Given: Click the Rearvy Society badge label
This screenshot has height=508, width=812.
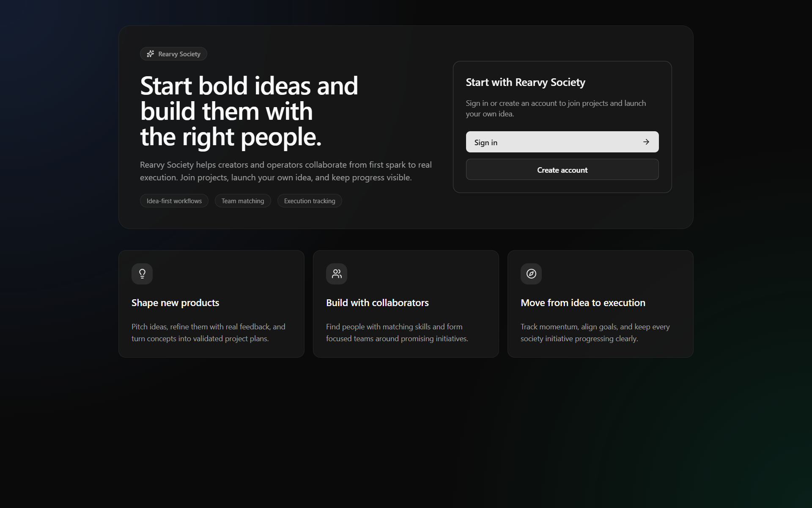Looking at the screenshot, I should [x=179, y=54].
